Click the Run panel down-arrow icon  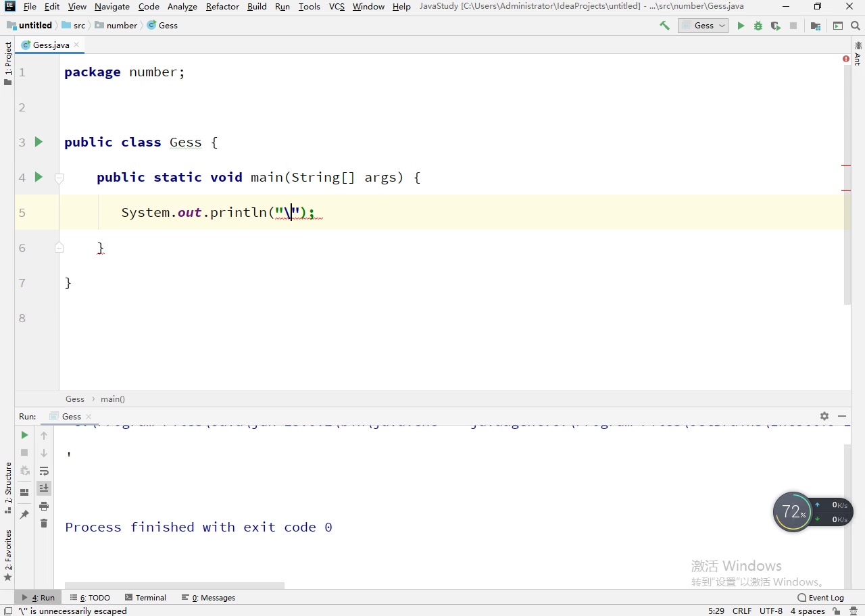[x=44, y=453]
